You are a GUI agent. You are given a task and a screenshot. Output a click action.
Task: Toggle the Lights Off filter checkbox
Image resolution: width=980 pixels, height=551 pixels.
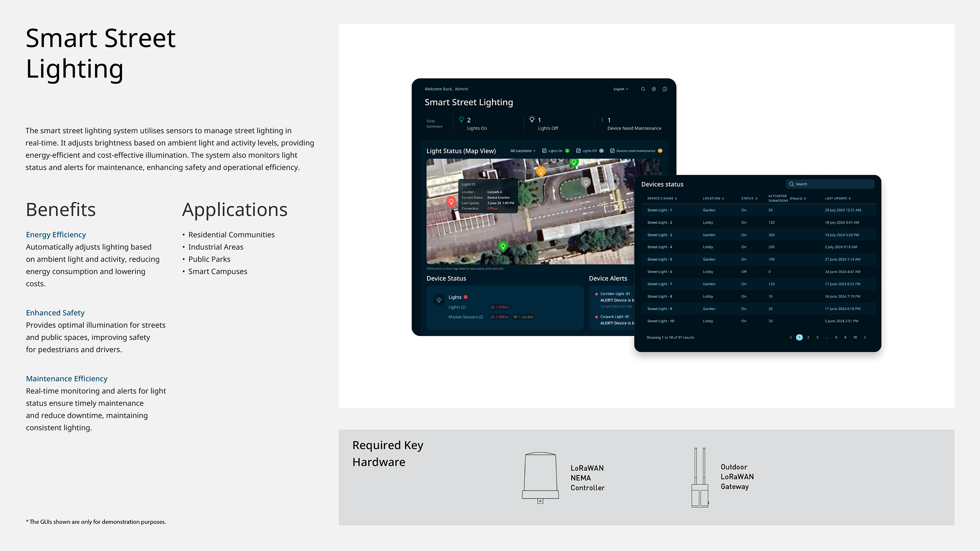pos(578,151)
